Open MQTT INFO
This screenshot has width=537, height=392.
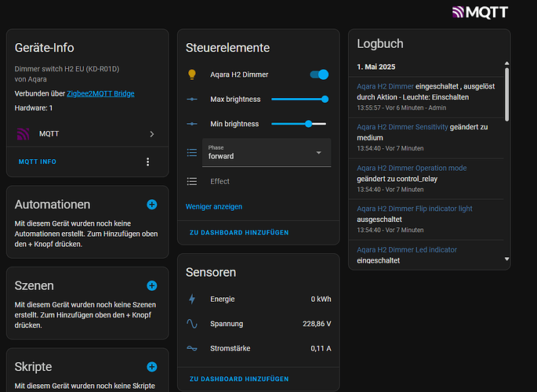coord(38,162)
